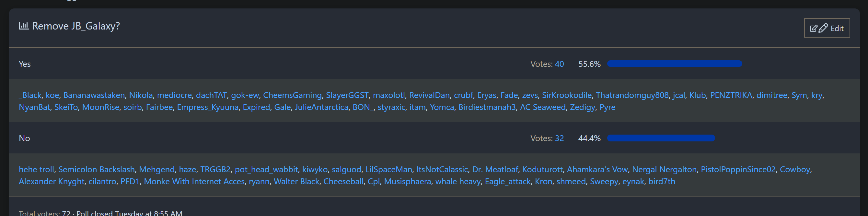The image size is (868, 216).
Task: Open voter profile _Black
Action: pos(30,95)
